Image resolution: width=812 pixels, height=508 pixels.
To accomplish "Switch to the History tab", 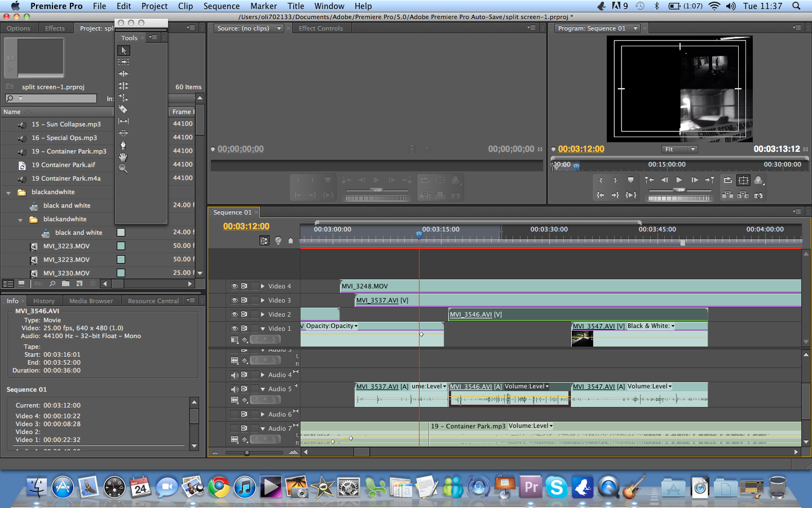I will pos(44,301).
